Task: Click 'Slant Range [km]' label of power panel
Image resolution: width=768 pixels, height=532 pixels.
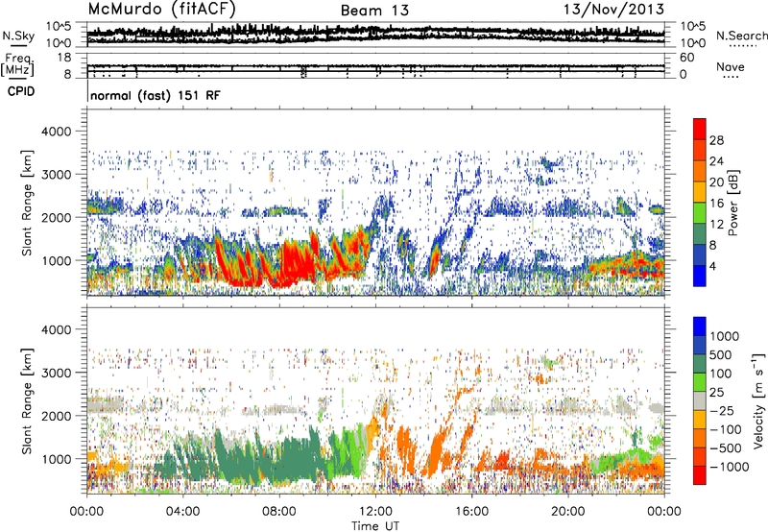Action: pos(28,203)
